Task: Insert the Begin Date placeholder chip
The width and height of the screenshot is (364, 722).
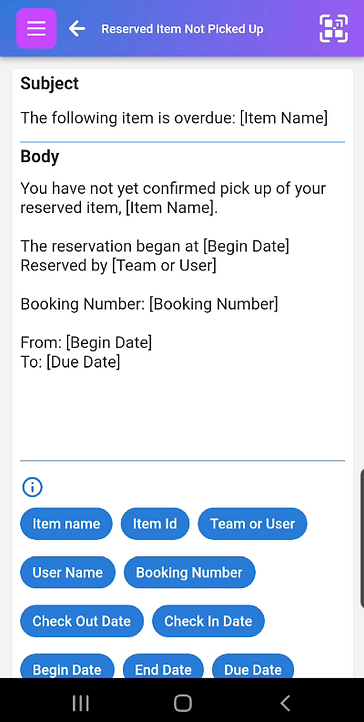Action: 67,666
